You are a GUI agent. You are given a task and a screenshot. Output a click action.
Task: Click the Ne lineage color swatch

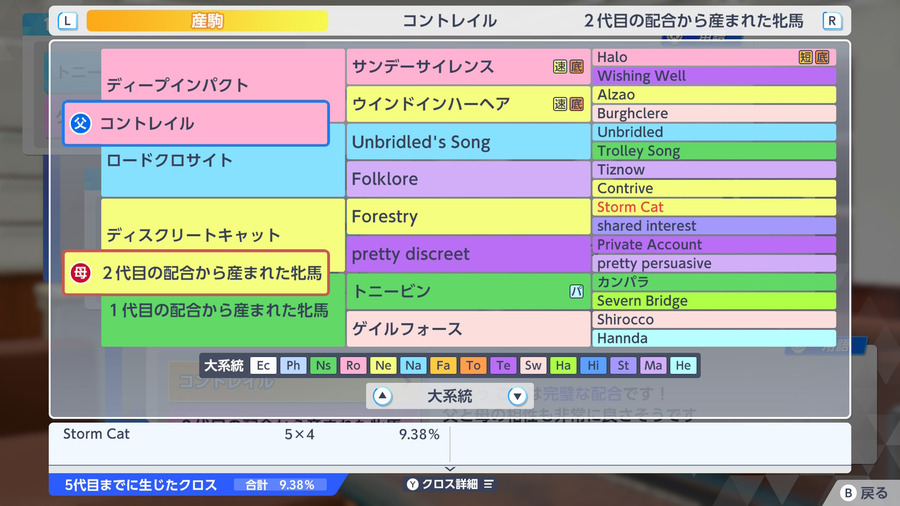(383, 365)
